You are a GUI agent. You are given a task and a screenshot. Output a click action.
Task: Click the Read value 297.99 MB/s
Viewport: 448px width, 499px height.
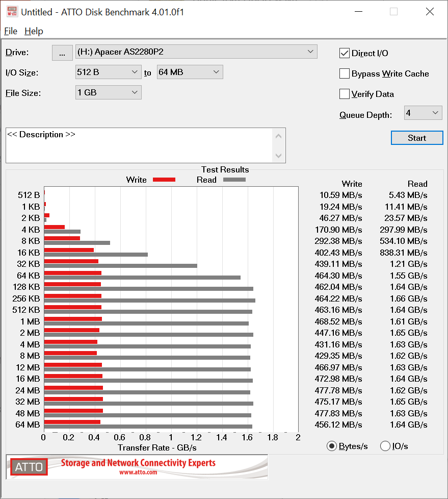click(x=404, y=230)
